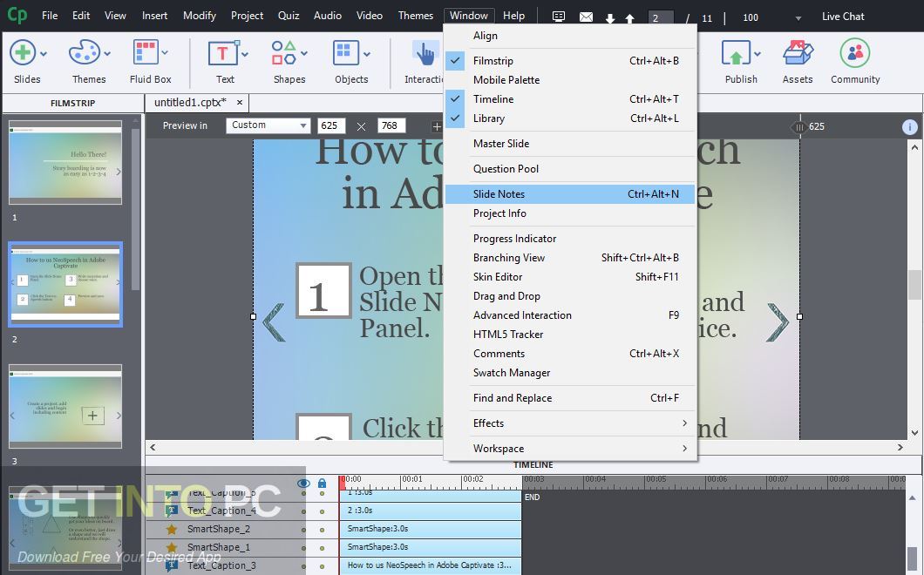924x575 pixels.
Task: Open the Themes palette icon
Action: (x=85, y=53)
